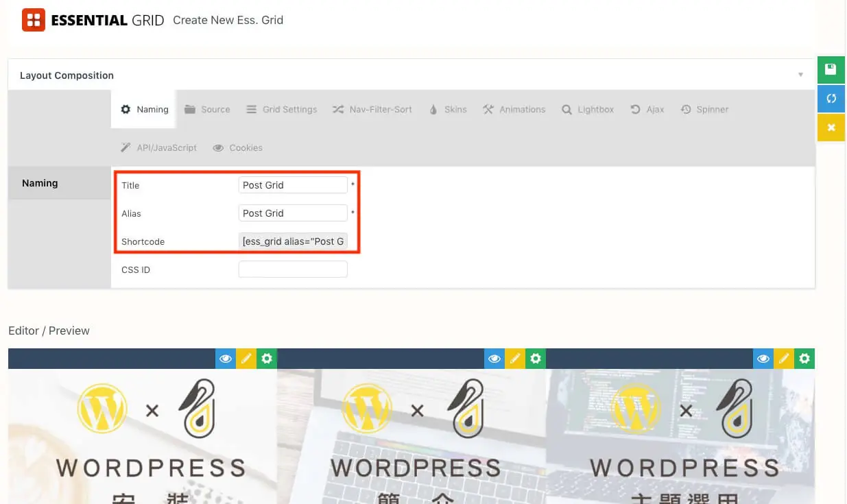Click the CSS ID input field
The height and width of the screenshot is (504, 847).
point(293,269)
